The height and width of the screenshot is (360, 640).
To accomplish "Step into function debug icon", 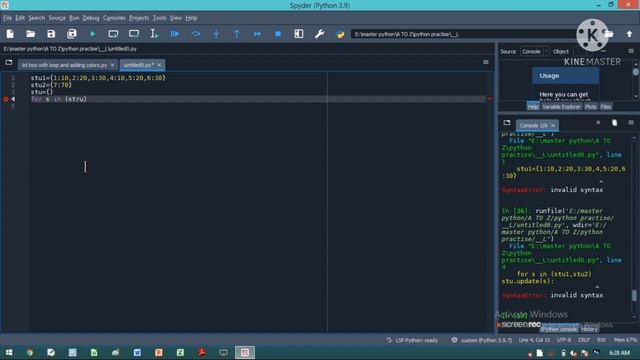I will (x=216, y=34).
